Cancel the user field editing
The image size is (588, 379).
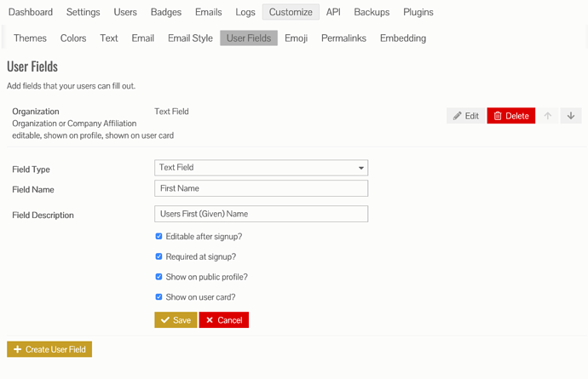[224, 320]
